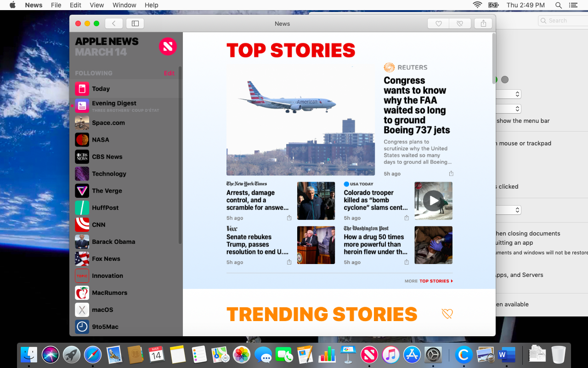Open the New York Times Arrests story
Image resolution: width=588 pixels, height=368 pixels.
(257, 200)
